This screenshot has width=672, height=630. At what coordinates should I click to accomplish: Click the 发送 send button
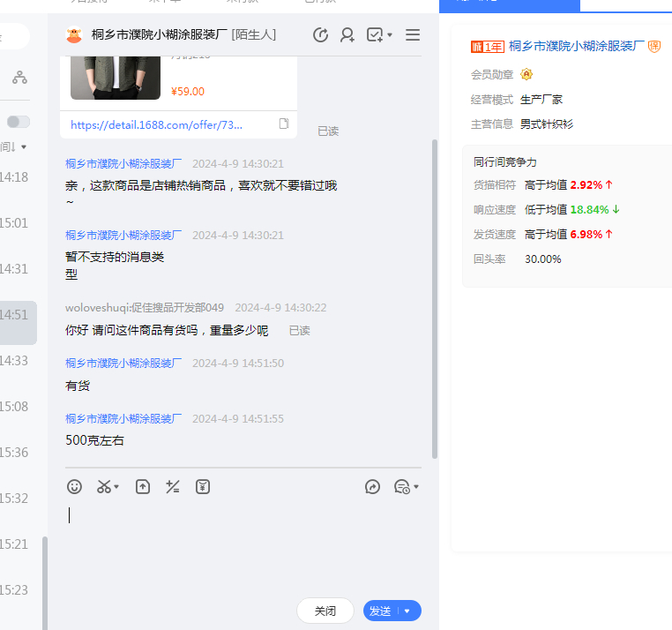pos(381,611)
